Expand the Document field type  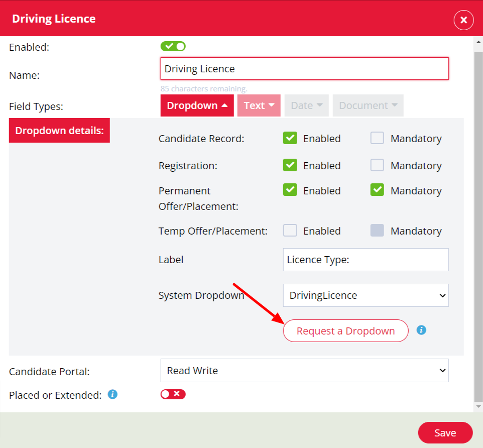pyautogui.click(x=368, y=105)
